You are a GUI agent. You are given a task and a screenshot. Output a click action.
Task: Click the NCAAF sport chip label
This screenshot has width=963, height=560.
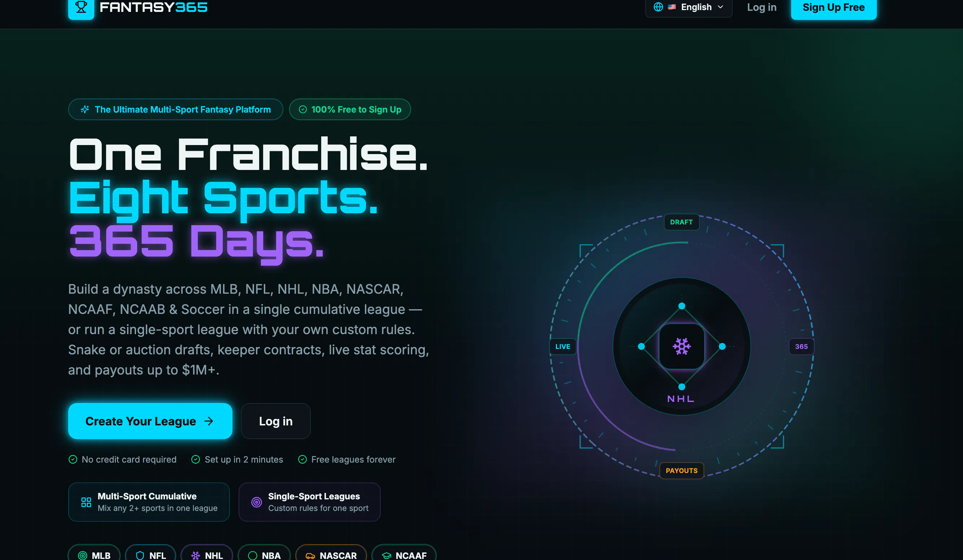(411, 555)
